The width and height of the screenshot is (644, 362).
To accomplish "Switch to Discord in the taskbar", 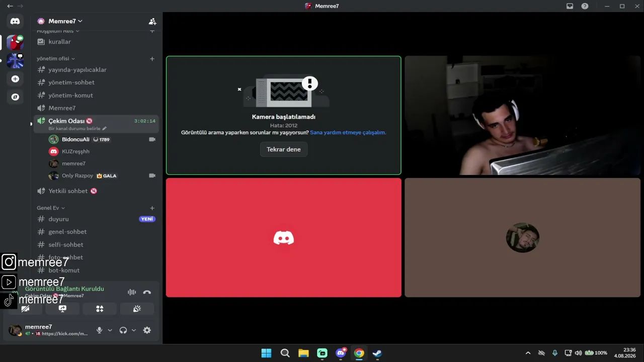I will [341, 353].
